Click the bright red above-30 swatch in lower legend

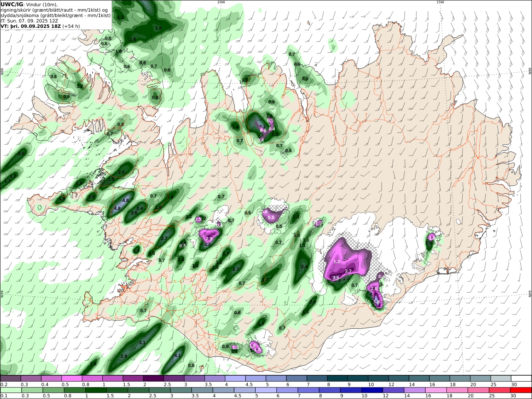coord(520,390)
